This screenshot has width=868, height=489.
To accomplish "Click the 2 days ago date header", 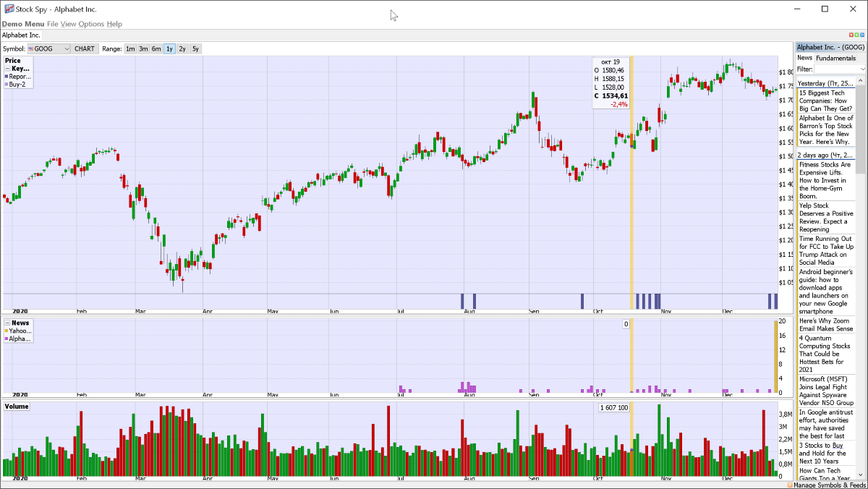I will coord(826,155).
